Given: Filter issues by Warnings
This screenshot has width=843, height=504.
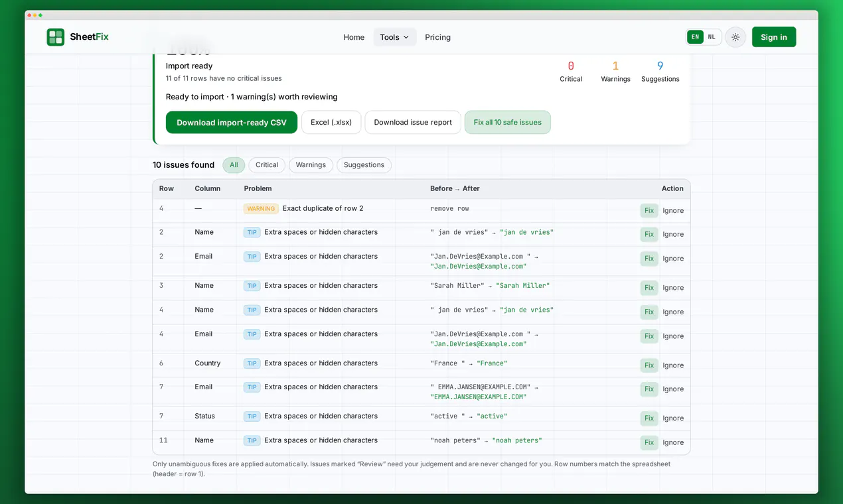Looking at the screenshot, I should coord(311,165).
